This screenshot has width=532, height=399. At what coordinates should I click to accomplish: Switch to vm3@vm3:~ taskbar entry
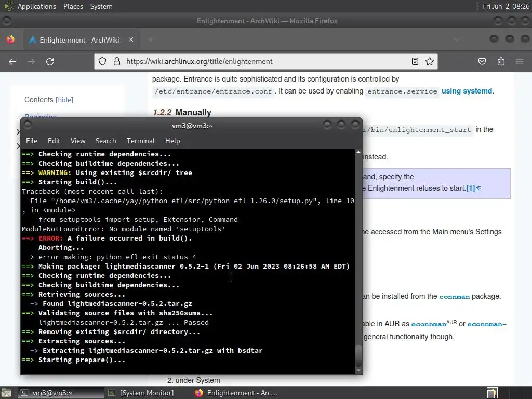coord(60,393)
